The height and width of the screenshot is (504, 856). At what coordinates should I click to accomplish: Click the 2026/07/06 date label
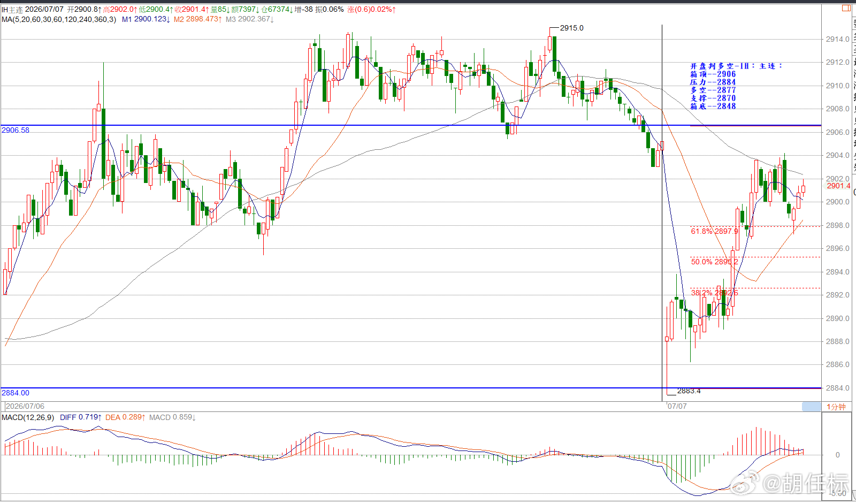pyautogui.click(x=25, y=407)
